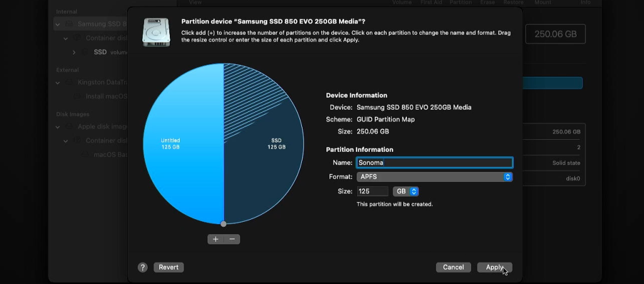
Task: Add a partition with the plus button
Action: 216,239
